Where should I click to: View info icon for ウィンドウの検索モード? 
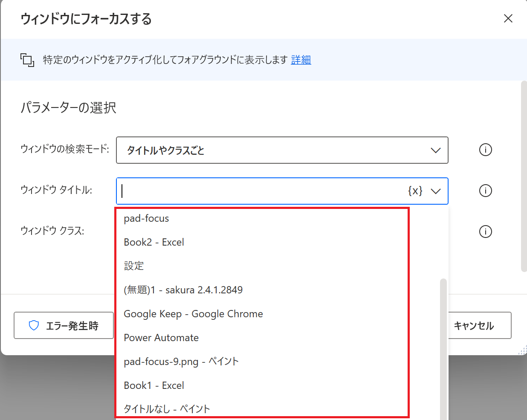[x=485, y=150]
